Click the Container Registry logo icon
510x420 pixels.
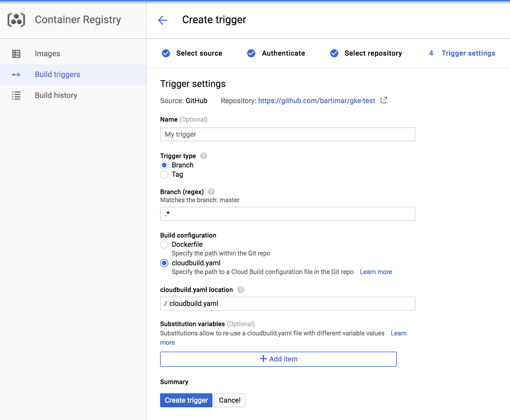coord(16,20)
